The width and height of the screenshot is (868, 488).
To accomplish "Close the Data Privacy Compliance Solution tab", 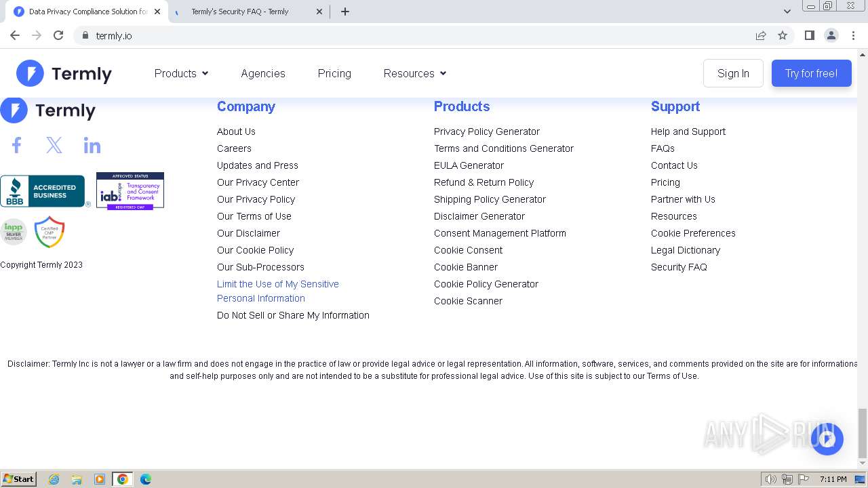I will (157, 12).
